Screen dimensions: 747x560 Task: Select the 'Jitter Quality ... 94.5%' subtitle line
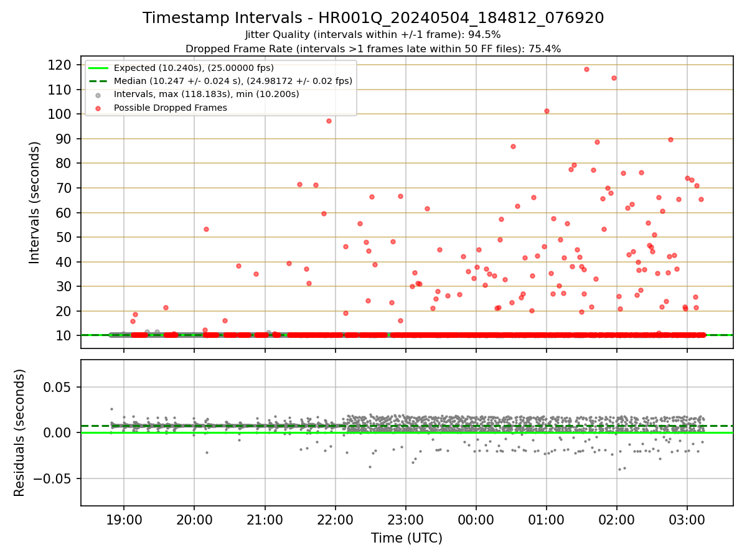[x=373, y=35]
